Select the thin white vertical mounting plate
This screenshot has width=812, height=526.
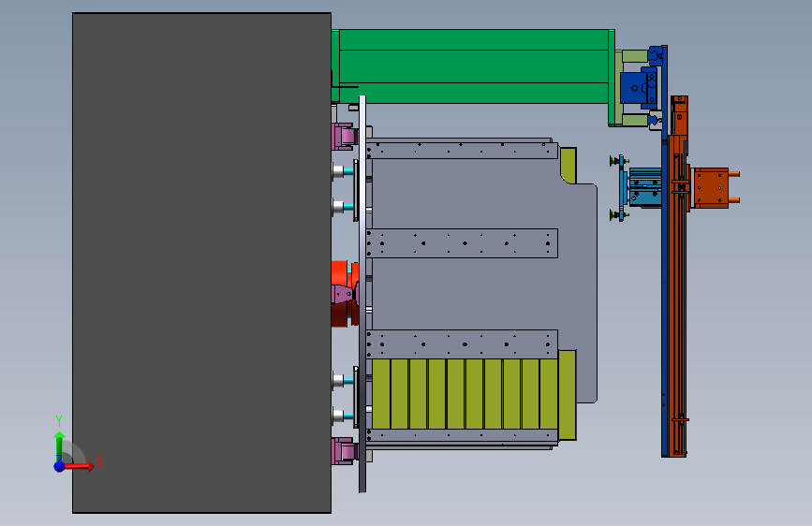pos(362,294)
